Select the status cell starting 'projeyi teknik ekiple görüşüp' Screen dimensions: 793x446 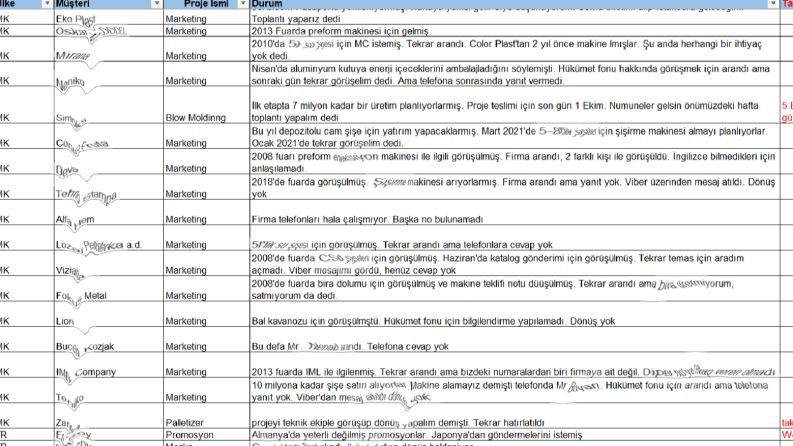point(515,416)
